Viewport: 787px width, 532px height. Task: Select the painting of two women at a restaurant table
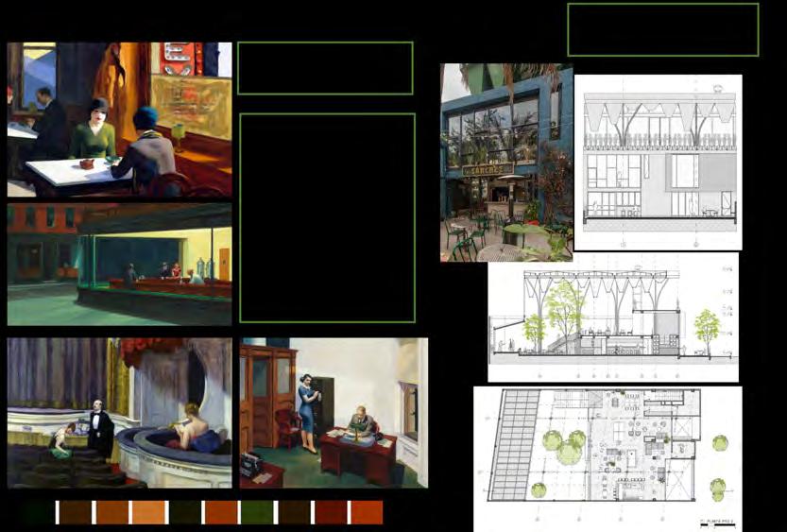pyautogui.click(x=119, y=119)
